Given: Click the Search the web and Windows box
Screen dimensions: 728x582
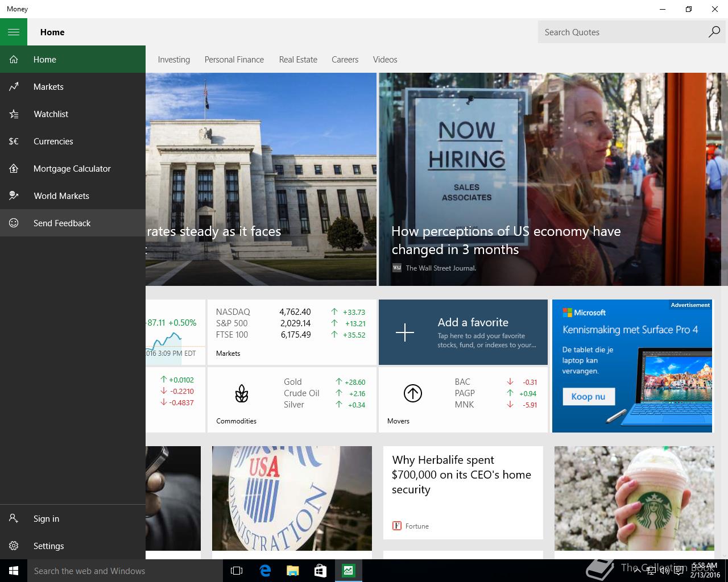Looking at the screenshot, I should click(125, 571).
